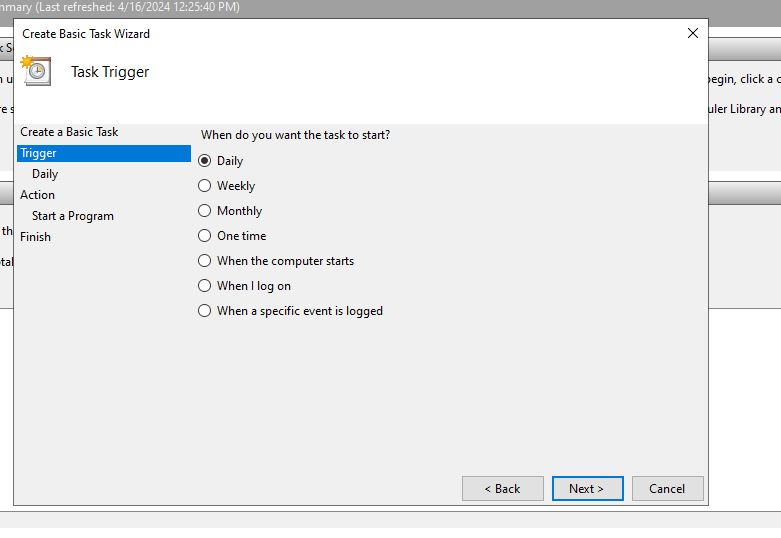This screenshot has height=538, width=781.
Task: Open the Create a Basic Task step
Action: pyautogui.click(x=69, y=132)
